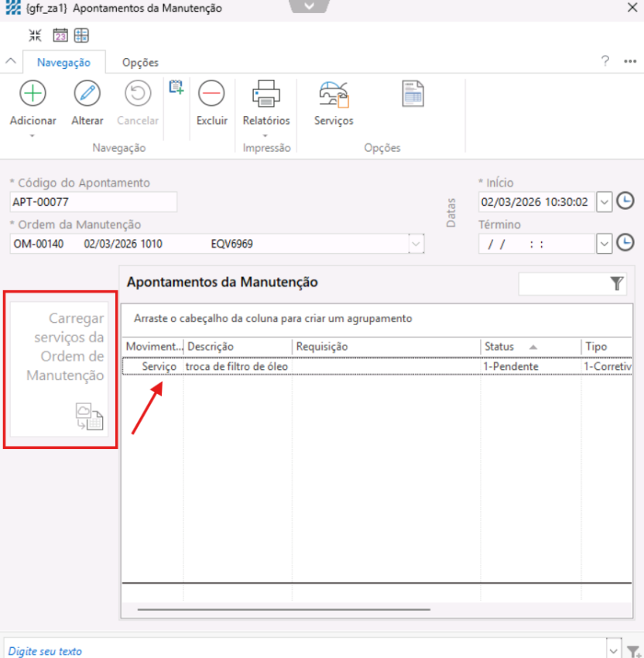This screenshot has width=644, height=658.
Task: Click the document report icon in Opções group
Action: 413,94
